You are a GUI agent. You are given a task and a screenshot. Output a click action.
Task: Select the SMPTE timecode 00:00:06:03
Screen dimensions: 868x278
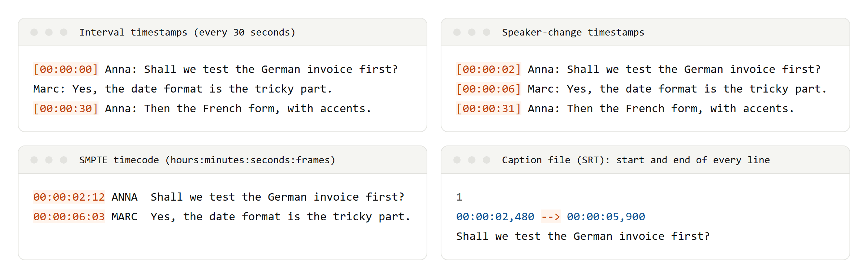(x=69, y=217)
